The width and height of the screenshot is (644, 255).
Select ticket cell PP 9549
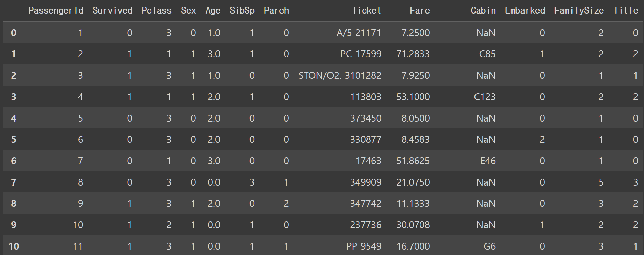click(x=364, y=246)
